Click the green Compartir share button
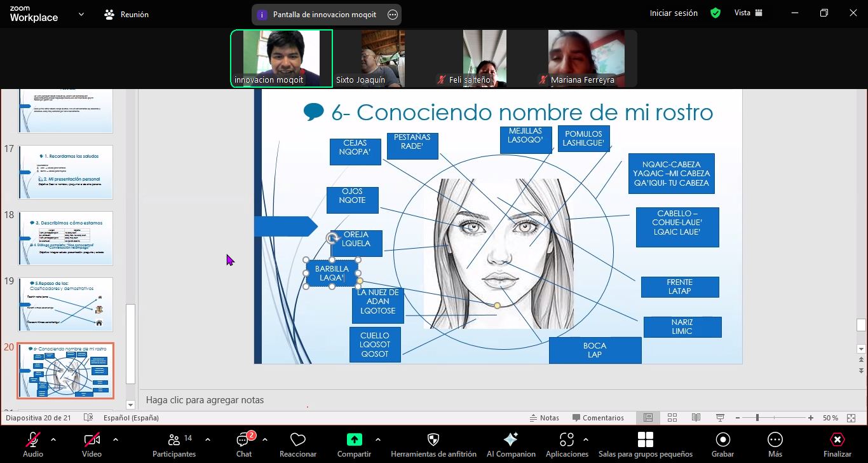This screenshot has width=868, height=463. point(354,440)
